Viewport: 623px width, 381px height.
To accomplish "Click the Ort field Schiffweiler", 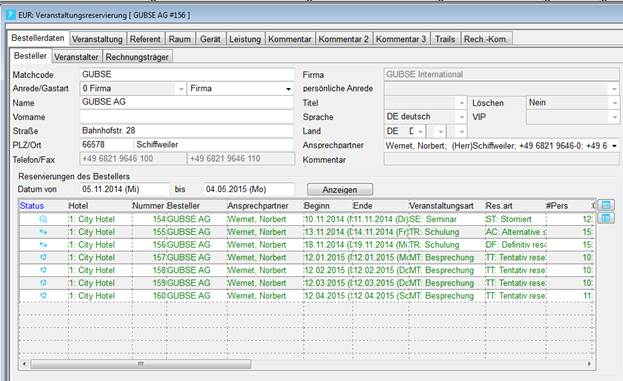I will 214,145.
